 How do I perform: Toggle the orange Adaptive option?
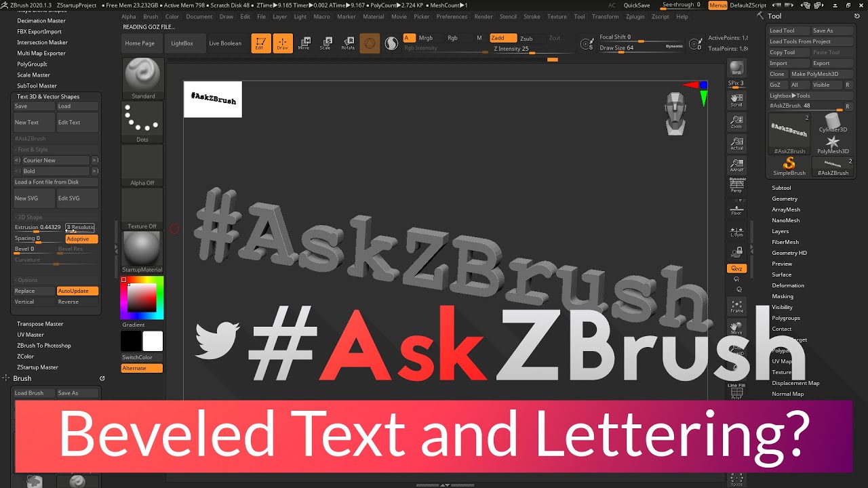tap(81, 239)
